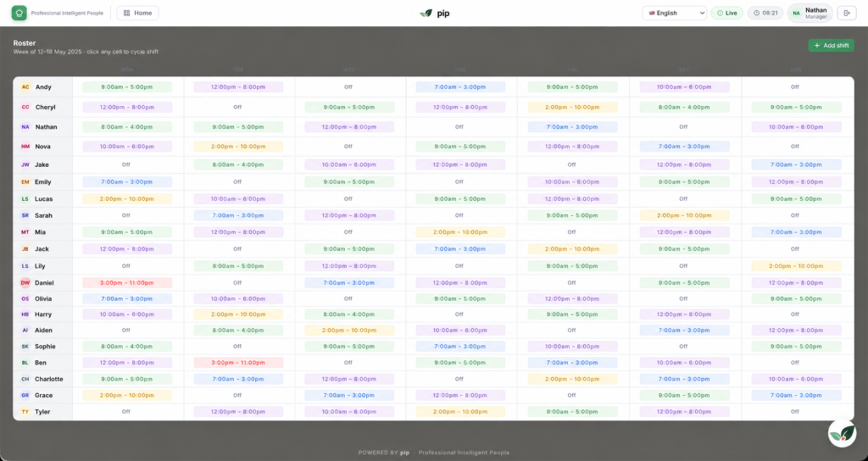Click Emily's EM avatar
868x461 pixels.
click(25, 182)
